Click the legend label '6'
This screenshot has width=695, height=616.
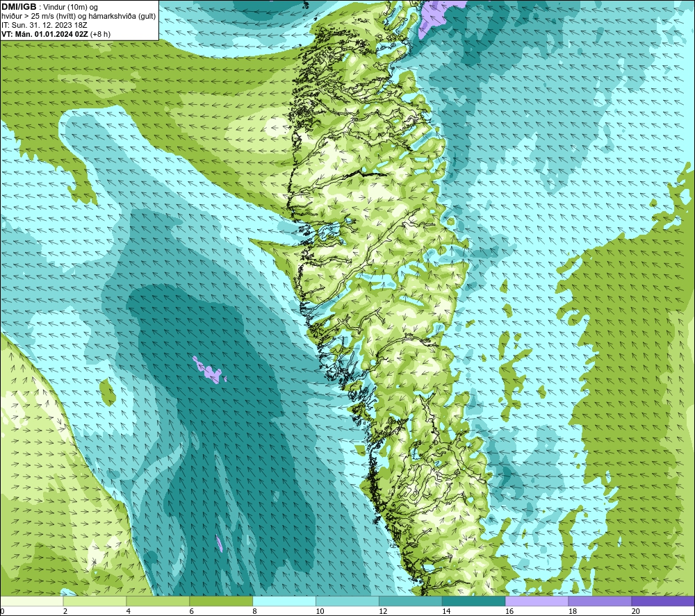pos(192,611)
